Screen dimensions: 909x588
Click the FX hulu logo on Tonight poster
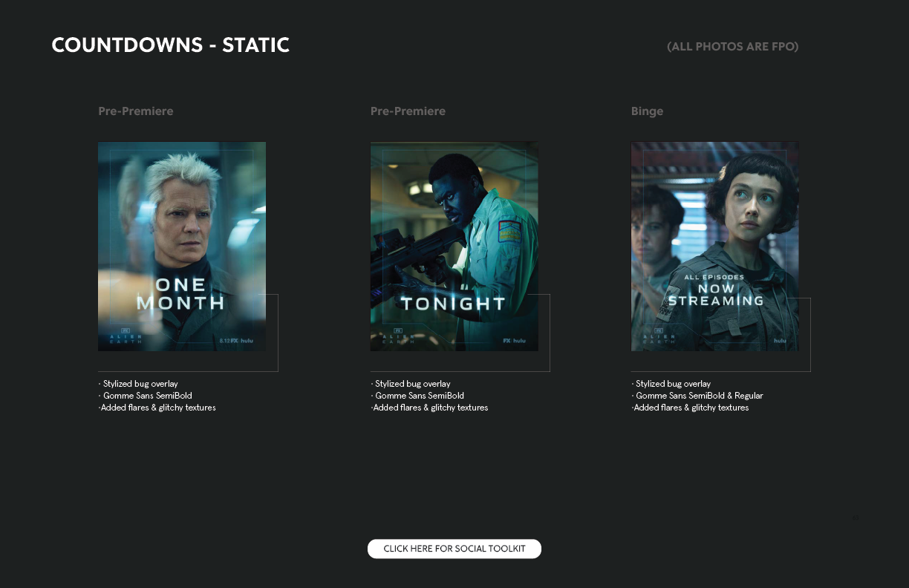coord(515,341)
